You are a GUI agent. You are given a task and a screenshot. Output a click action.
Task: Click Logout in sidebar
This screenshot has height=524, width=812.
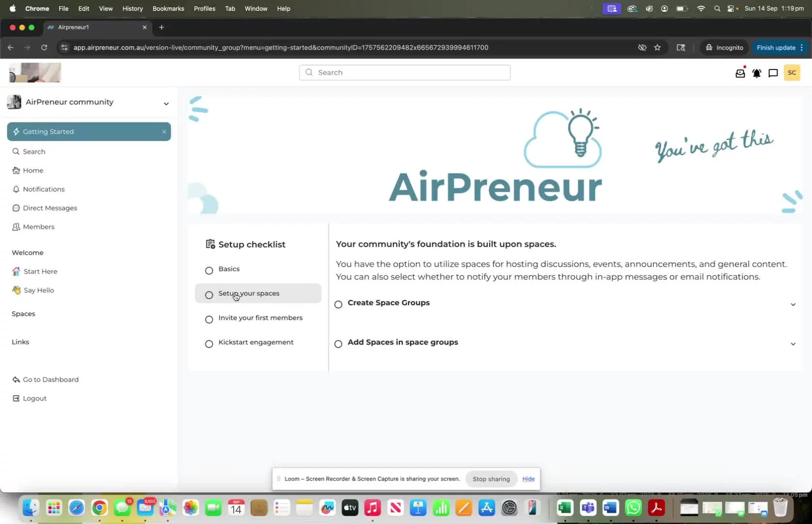point(29,398)
